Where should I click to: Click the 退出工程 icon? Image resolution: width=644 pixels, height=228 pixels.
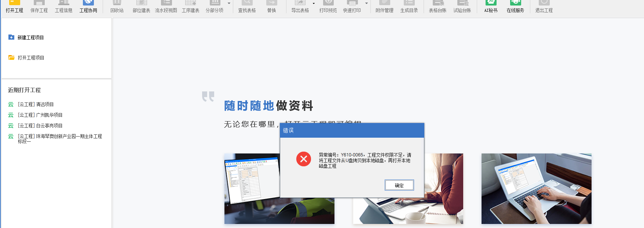tap(544, 6)
